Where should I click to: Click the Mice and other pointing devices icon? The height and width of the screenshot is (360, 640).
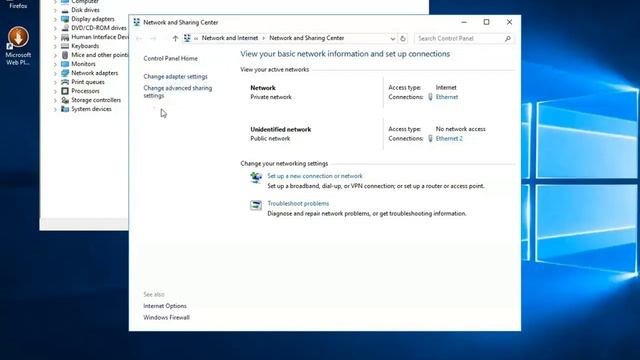pyautogui.click(x=65, y=55)
